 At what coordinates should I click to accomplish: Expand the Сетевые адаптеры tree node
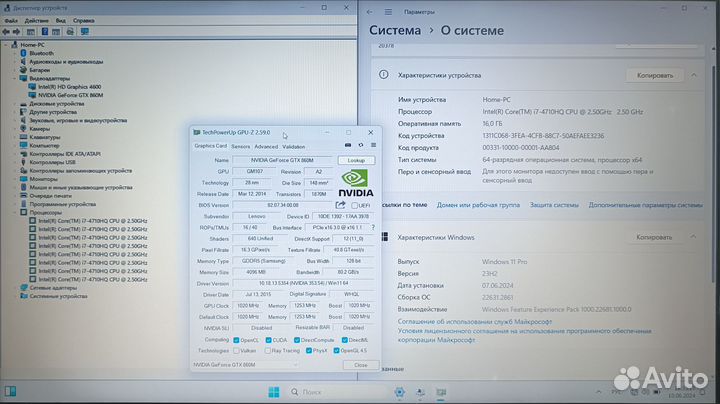(15, 288)
